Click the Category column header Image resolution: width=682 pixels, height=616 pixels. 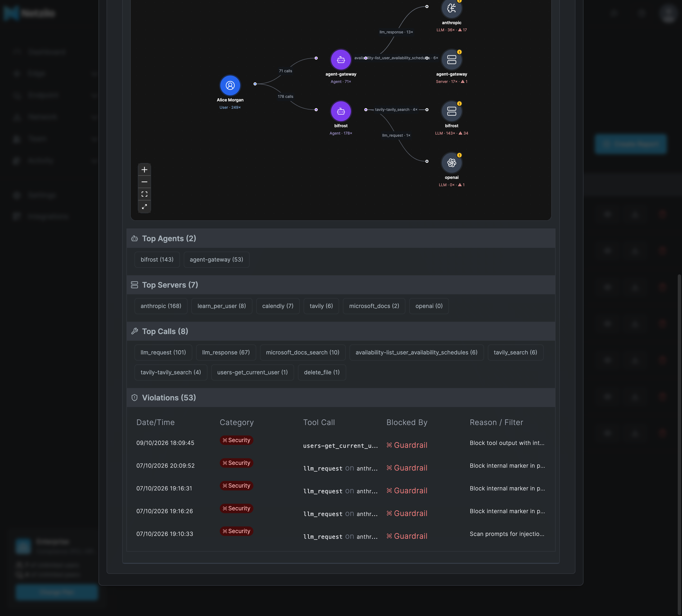click(x=237, y=422)
